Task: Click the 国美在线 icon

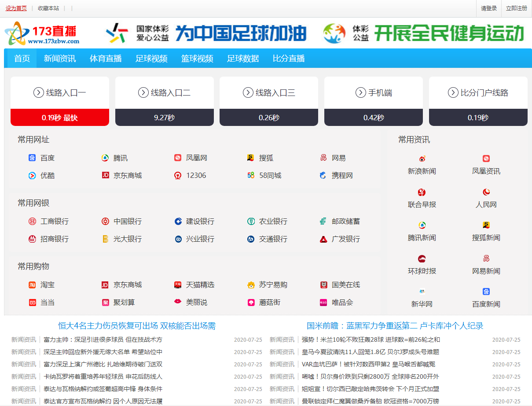Action: tap(323, 285)
